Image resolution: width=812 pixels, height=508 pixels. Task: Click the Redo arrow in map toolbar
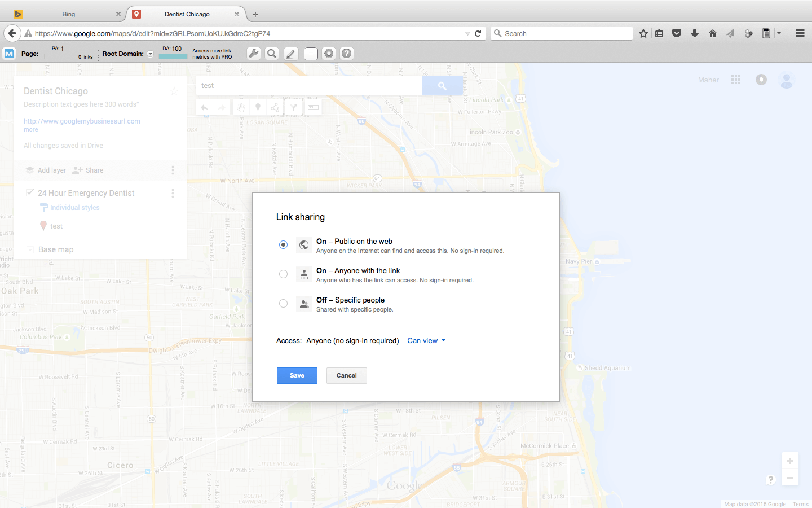point(222,107)
